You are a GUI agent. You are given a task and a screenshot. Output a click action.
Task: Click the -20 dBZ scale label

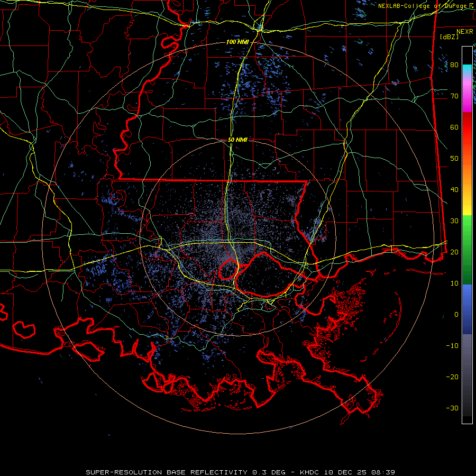tap(452, 377)
